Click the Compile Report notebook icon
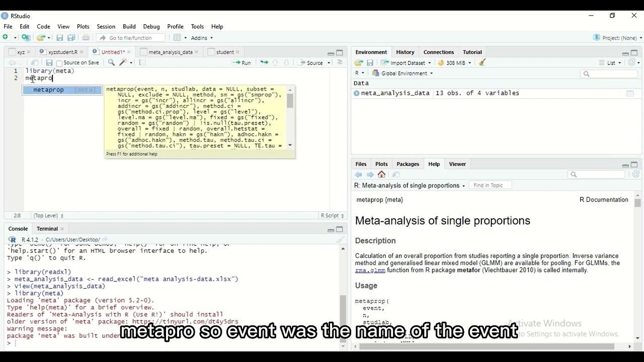The height and width of the screenshot is (362, 644). (142, 63)
